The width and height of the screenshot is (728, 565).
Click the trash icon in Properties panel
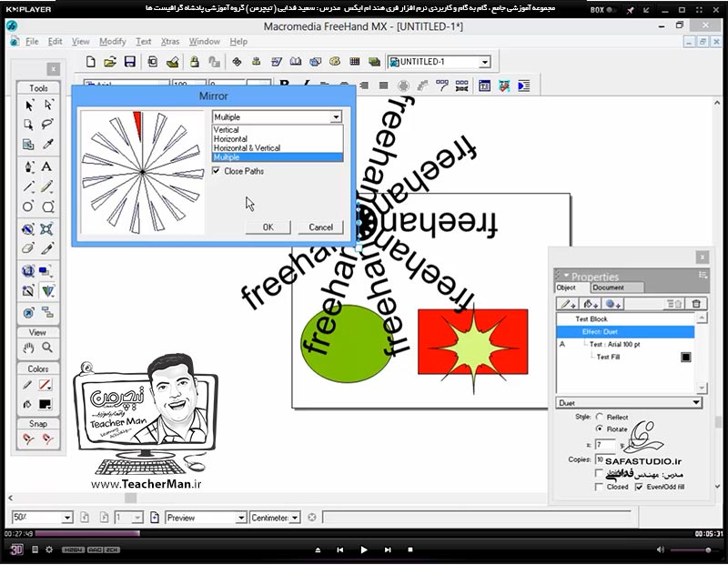pyautogui.click(x=696, y=304)
